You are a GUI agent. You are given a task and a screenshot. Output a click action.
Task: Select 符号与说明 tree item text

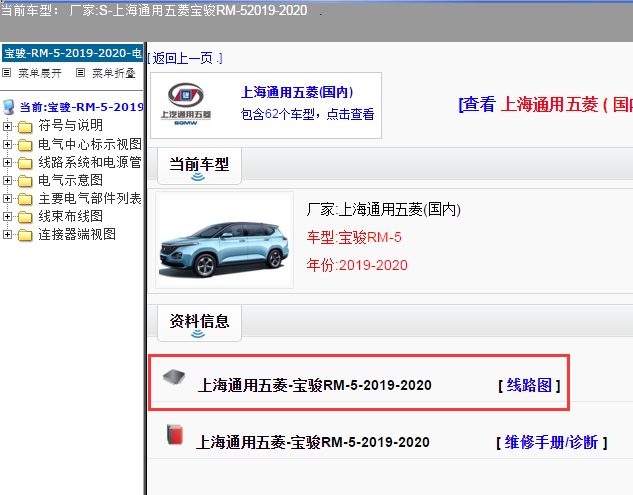(x=71, y=125)
